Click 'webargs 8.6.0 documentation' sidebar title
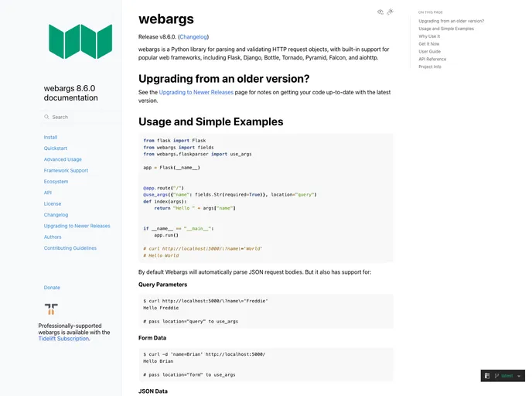Viewport: 532px width, 396px height. point(70,93)
